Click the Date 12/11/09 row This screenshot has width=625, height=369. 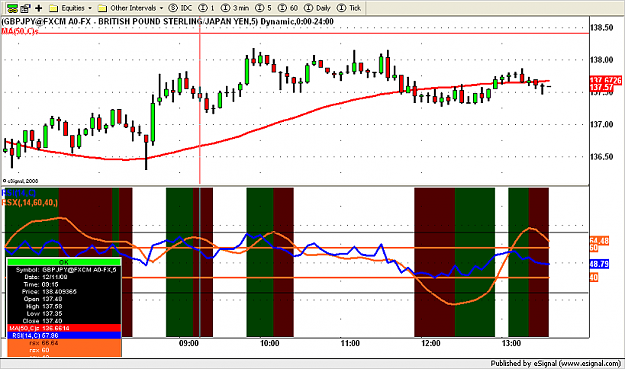[x=64, y=277]
